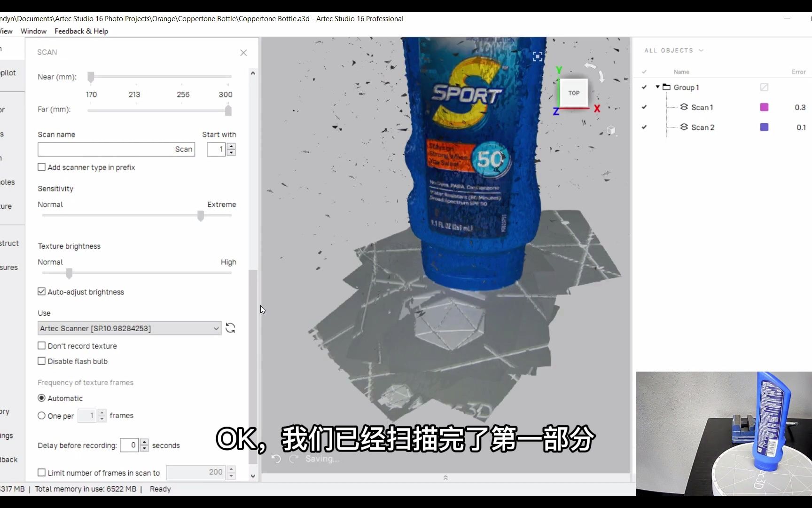The height and width of the screenshot is (508, 812).
Task: Decrease the Start with value
Action: pos(231,152)
